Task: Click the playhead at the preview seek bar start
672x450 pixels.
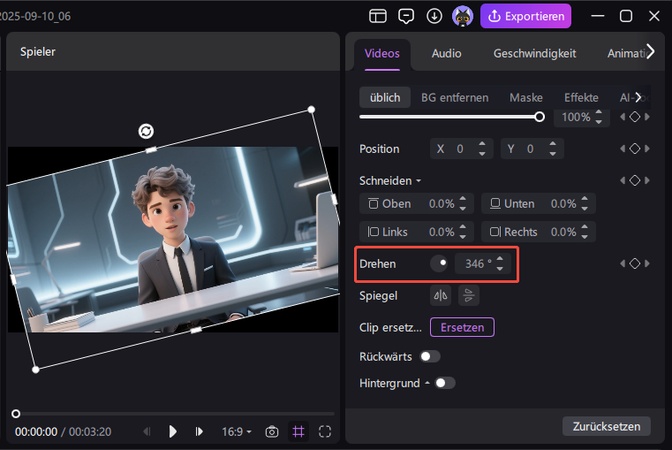Action: (x=16, y=414)
